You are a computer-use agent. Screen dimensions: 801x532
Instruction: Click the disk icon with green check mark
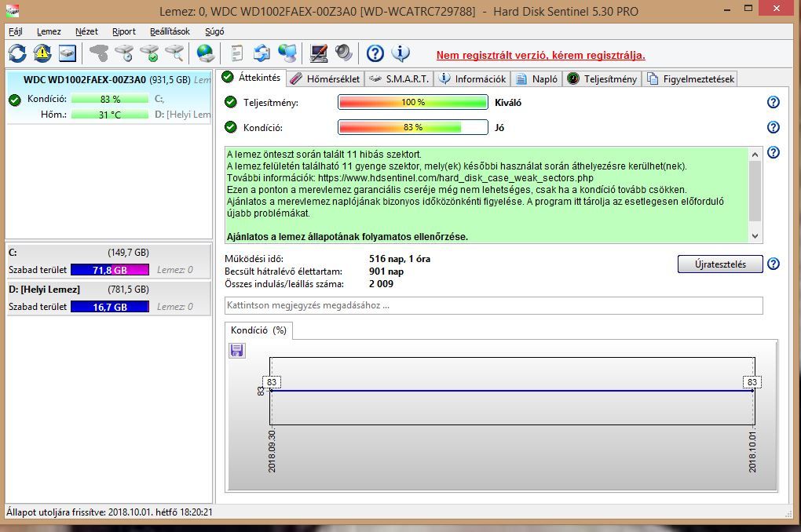pyautogui.click(x=150, y=53)
